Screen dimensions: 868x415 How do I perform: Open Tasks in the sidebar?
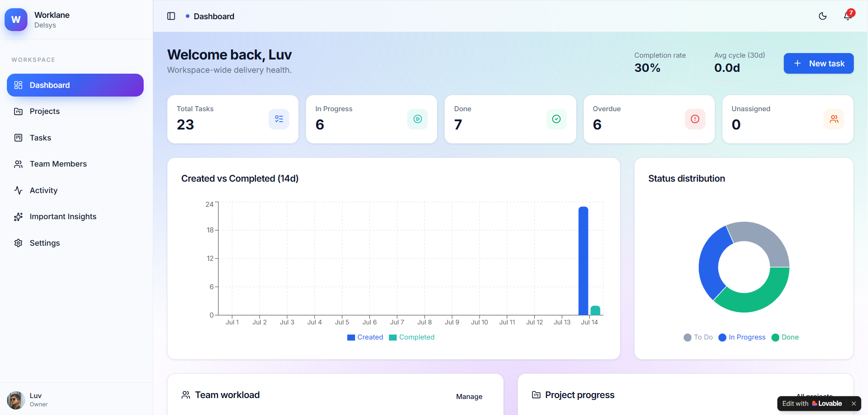75,138
